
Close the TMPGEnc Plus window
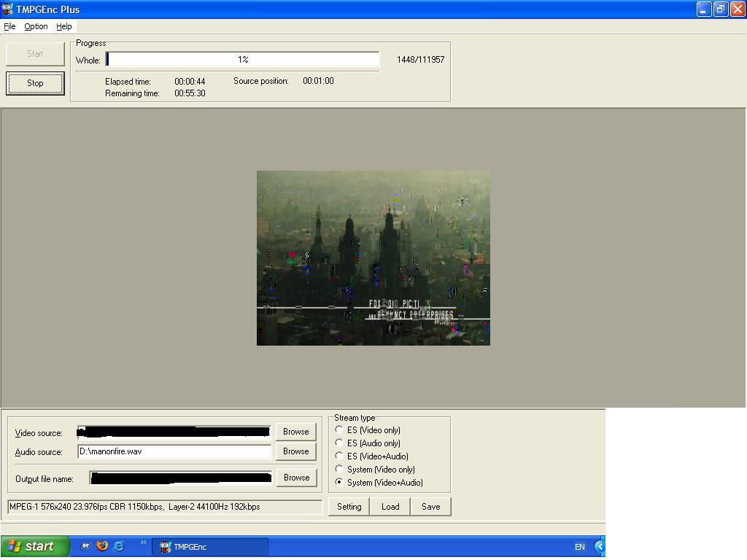(x=738, y=9)
